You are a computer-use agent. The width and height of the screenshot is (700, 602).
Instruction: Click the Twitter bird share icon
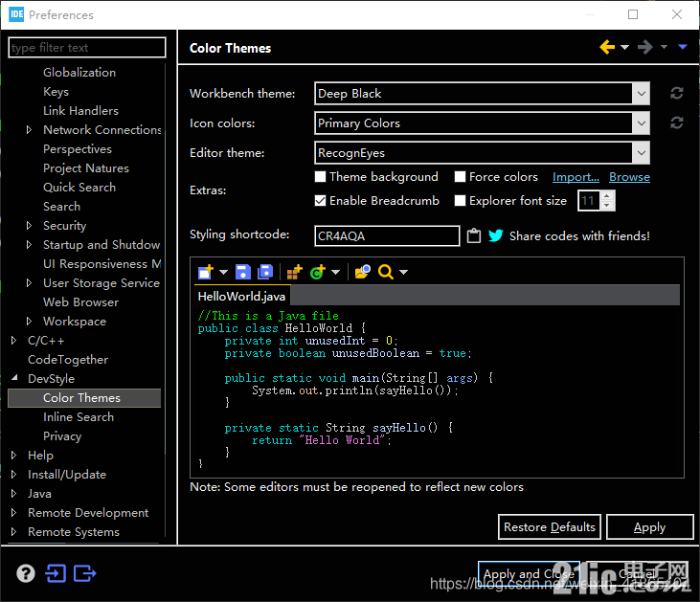(495, 235)
